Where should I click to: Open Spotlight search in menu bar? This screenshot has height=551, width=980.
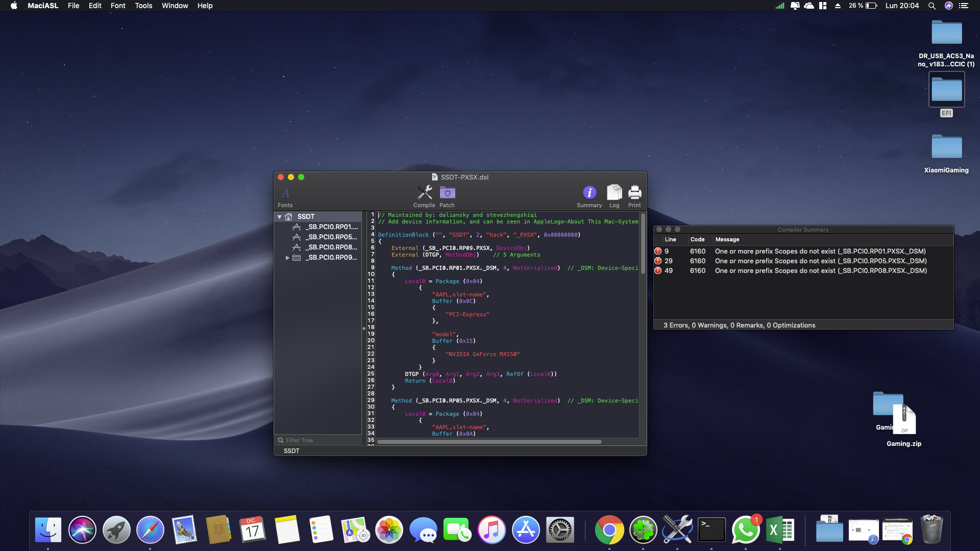pos(932,6)
